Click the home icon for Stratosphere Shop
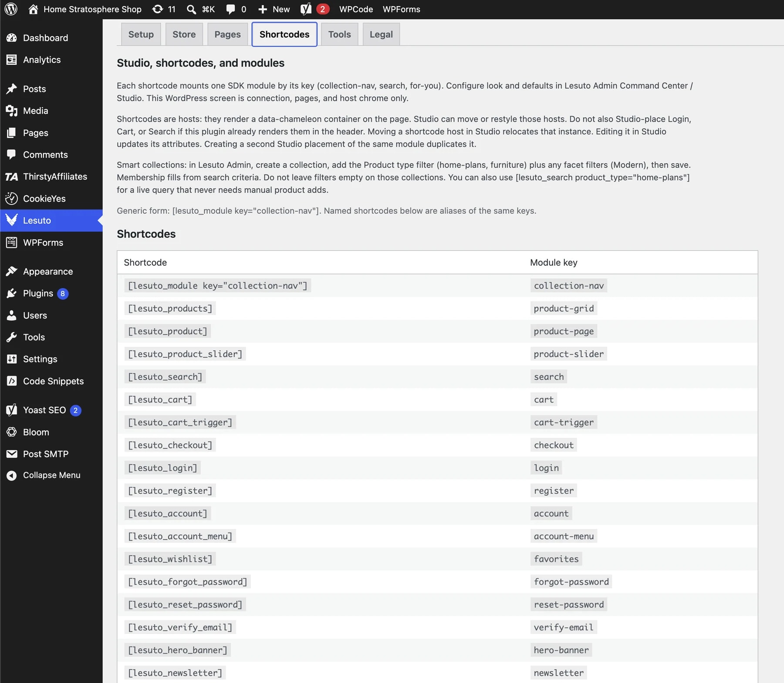784x683 pixels. (33, 9)
